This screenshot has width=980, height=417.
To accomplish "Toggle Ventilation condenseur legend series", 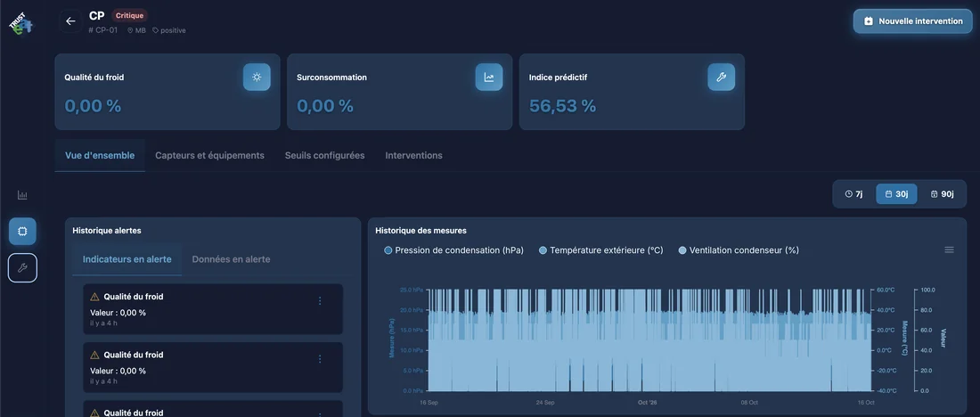I will [x=739, y=250].
